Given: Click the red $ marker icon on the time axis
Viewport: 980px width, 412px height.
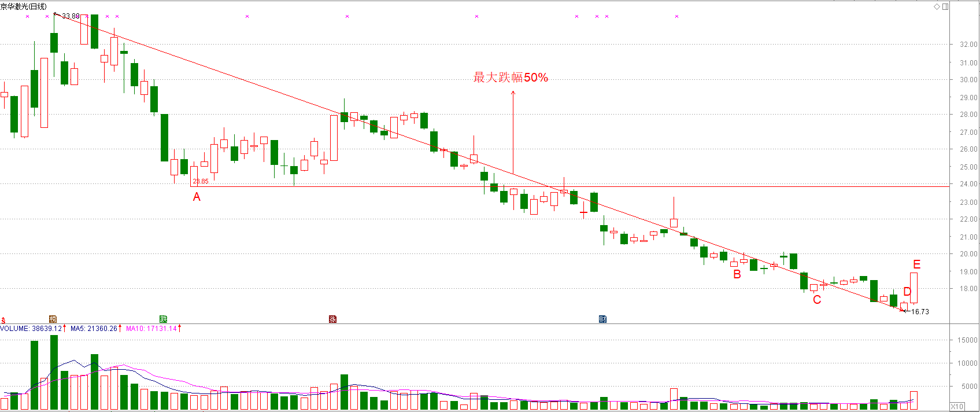Looking at the screenshot, I should coord(3,320).
